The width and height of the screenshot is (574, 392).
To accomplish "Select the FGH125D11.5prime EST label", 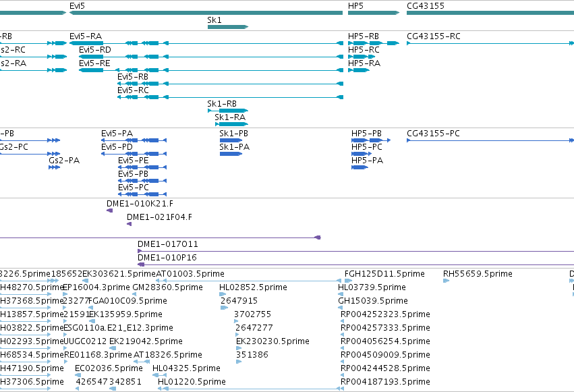I will [x=384, y=274].
